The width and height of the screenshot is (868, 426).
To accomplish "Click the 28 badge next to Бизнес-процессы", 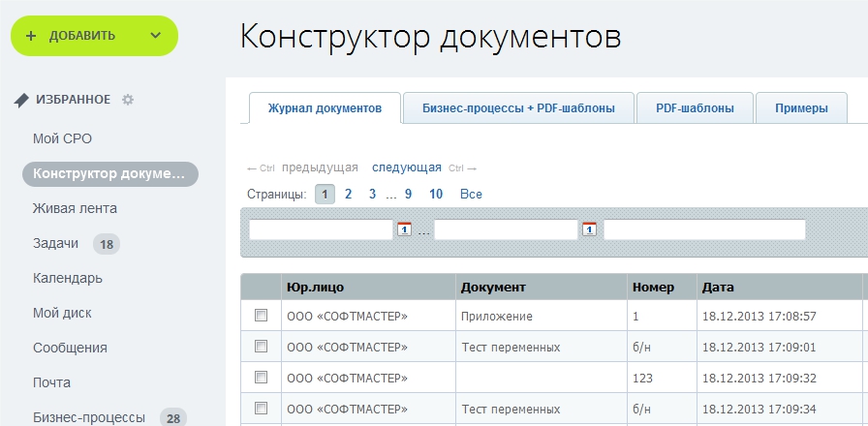I will (x=173, y=418).
